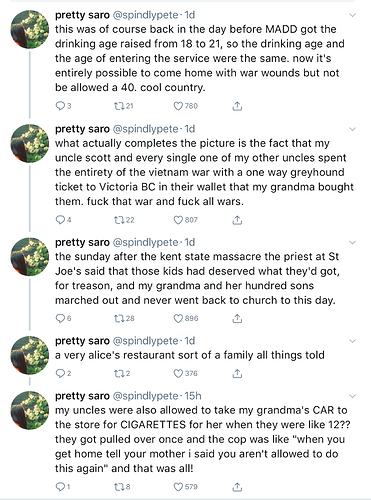View profile avatar beside Kent State tweet
The width and height of the screenshot is (371, 500).
click(30, 257)
